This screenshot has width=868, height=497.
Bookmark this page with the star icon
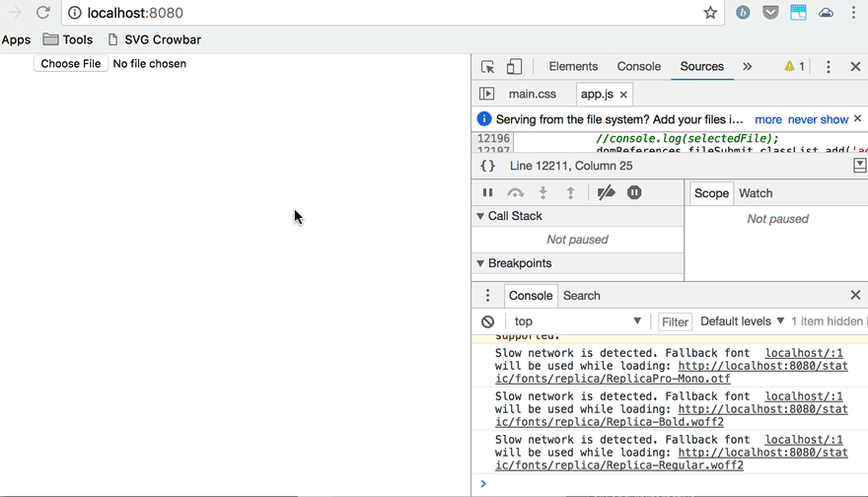coord(710,13)
